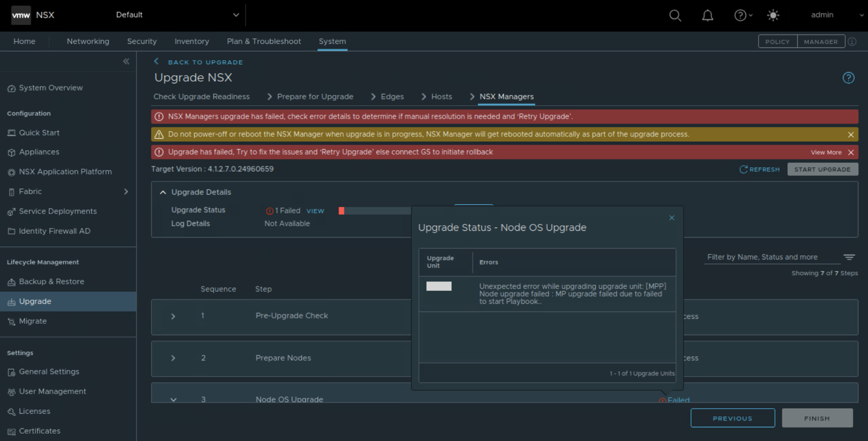The image size is (868, 441).
Task: Open the search magnifier in the header
Action: point(675,16)
